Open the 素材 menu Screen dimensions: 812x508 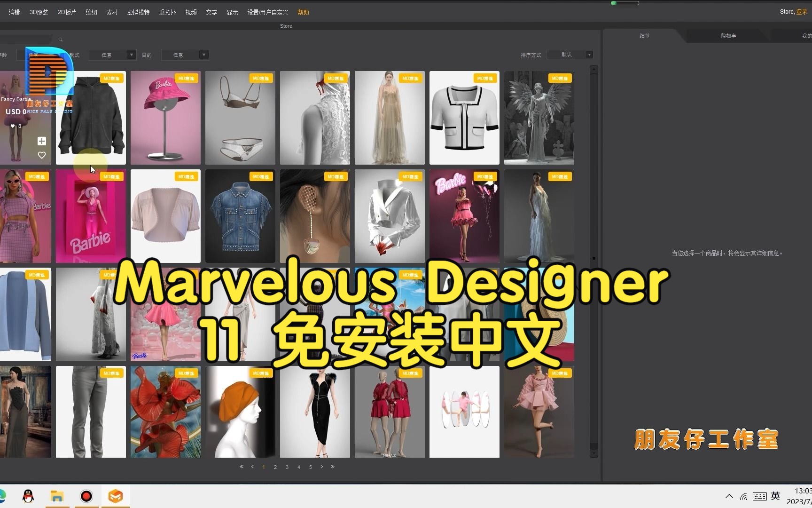[112, 12]
